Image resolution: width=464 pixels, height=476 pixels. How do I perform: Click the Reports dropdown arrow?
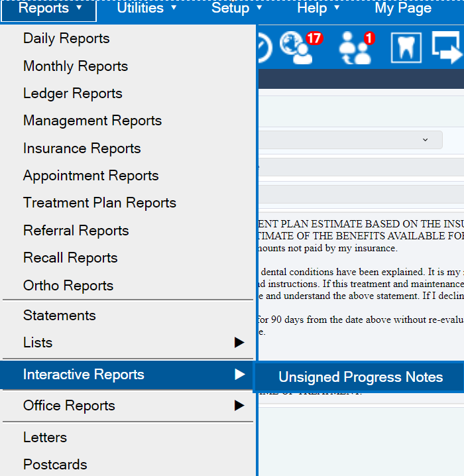pos(79,7)
